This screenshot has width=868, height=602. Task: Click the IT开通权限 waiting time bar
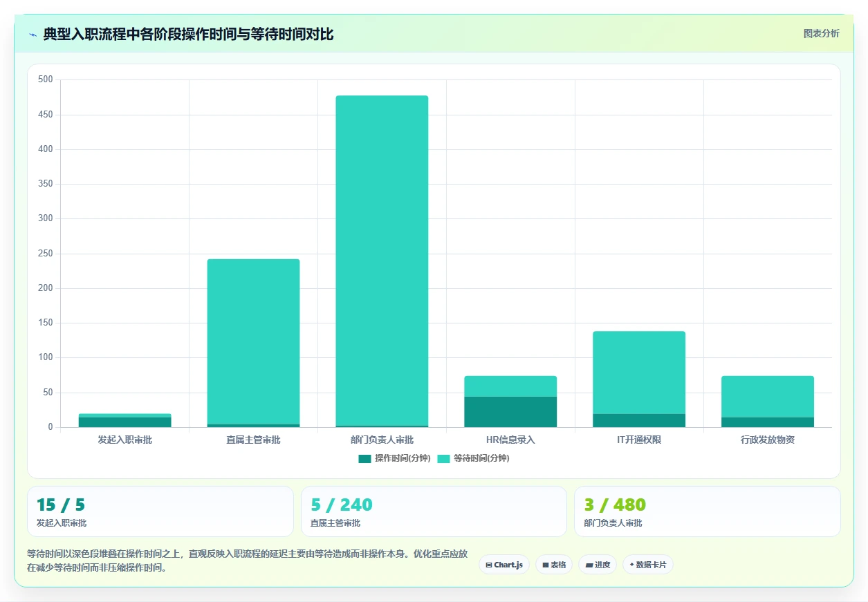click(639, 373)
